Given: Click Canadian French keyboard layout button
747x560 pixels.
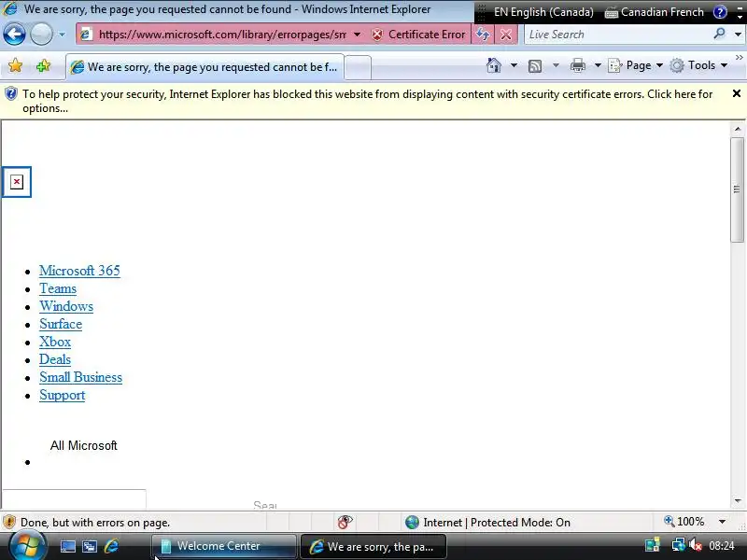Looking at the screenshot, I should (655, 12).
